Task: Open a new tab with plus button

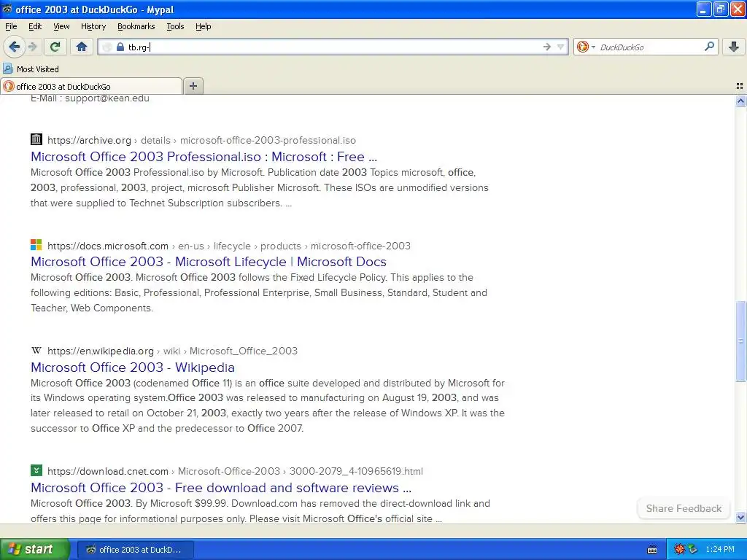Action: click(x=193, y=86)
